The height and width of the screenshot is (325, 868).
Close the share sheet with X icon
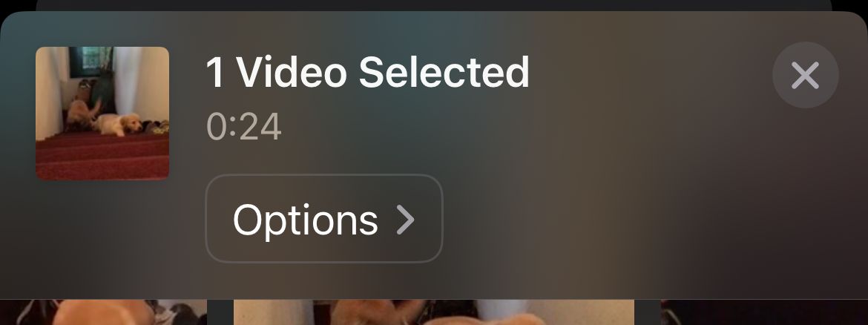click(806, 75)
